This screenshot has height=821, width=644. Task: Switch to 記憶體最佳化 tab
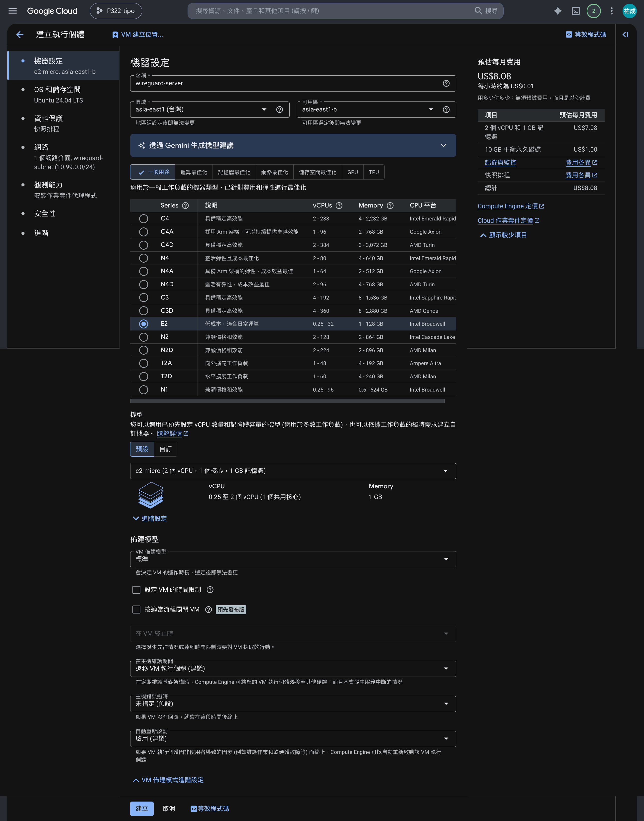tap(234, 172)
